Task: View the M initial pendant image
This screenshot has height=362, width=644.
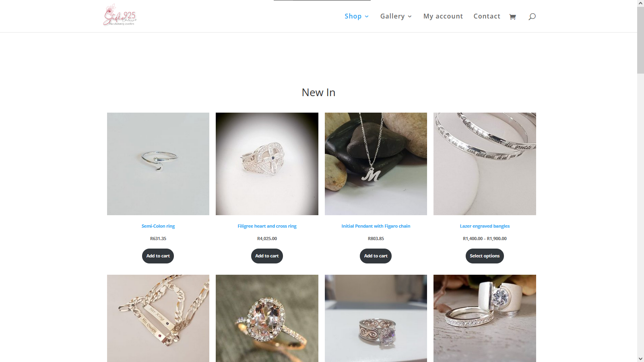Action: (x=376, y=164)
